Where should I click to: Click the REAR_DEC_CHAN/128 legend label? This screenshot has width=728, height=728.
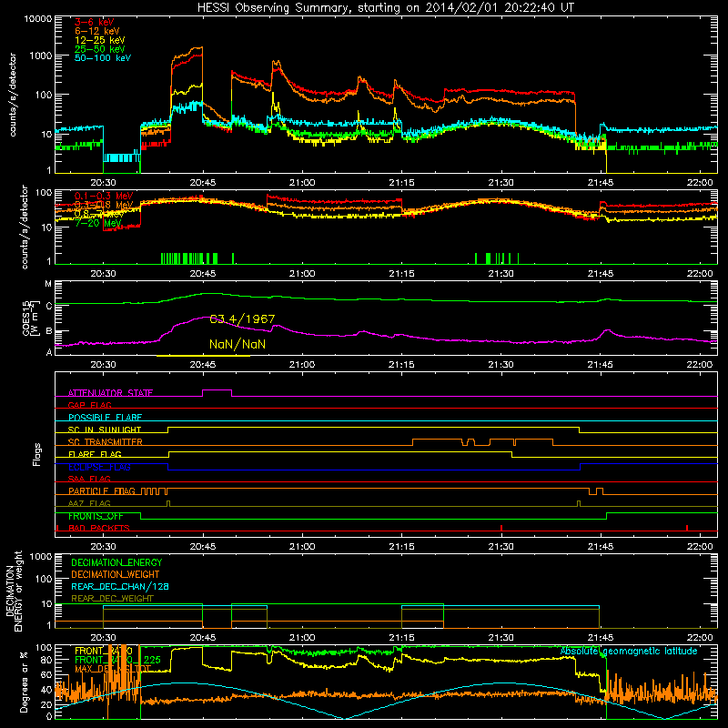point(120,586)
